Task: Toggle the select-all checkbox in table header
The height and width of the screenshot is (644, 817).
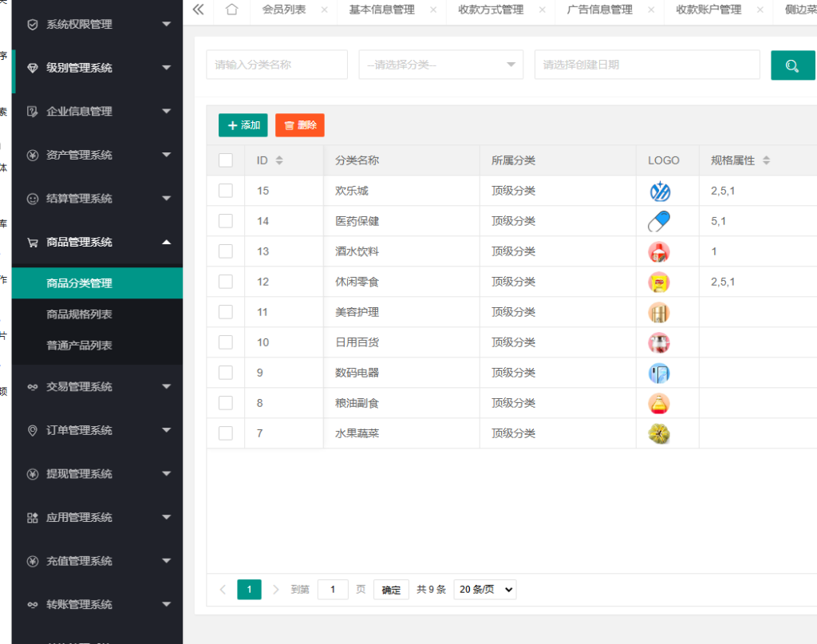Action: pos(225,160)
